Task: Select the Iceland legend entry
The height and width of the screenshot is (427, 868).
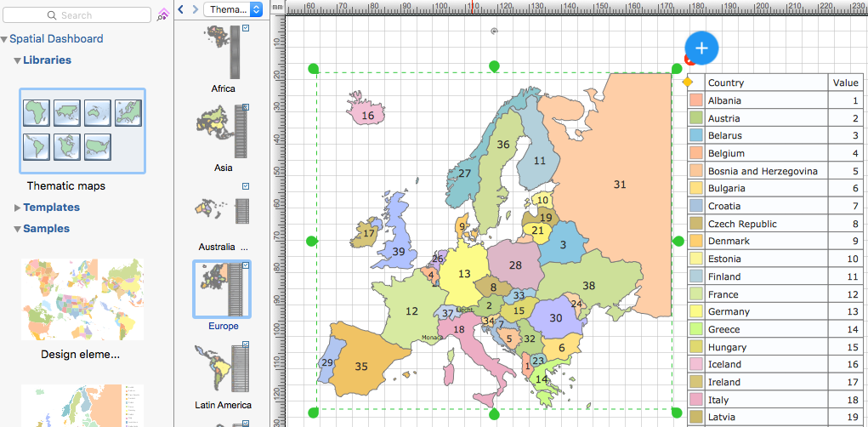Action: (775, 364)
